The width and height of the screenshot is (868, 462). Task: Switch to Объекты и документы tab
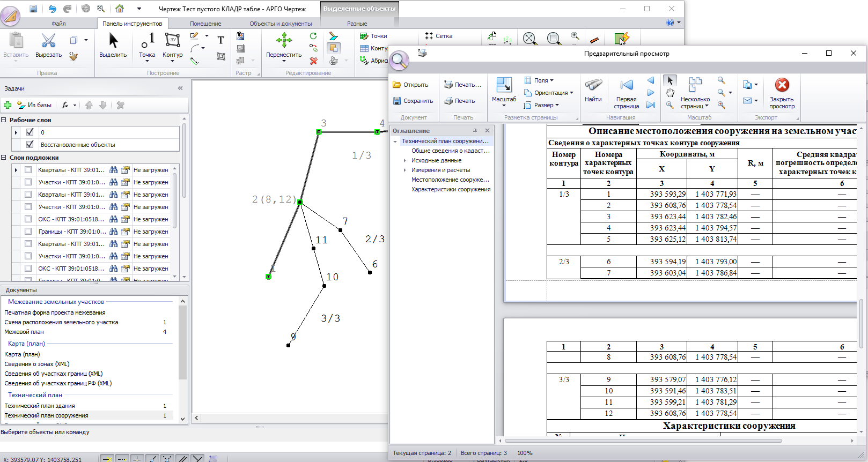click(281, 24)
